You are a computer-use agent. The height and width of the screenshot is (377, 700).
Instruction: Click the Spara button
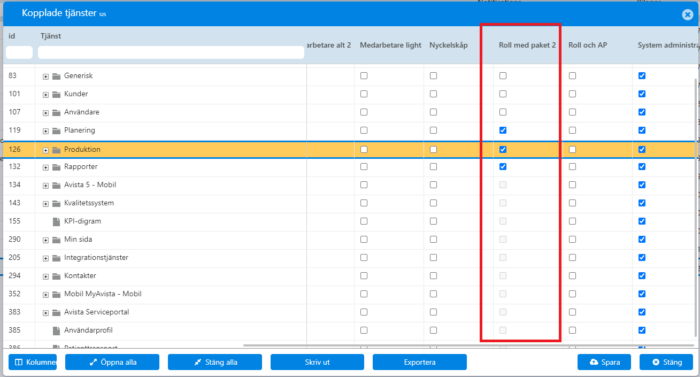point(604,362)
